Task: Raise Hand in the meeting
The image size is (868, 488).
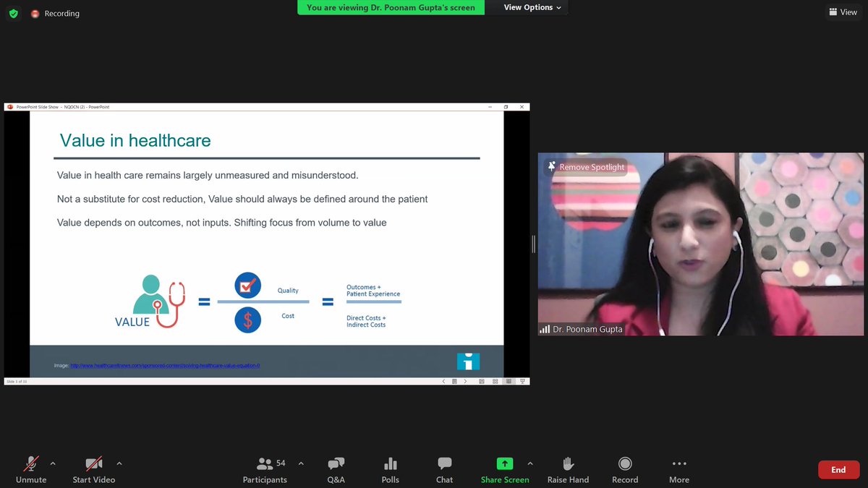Action: pyautogui.click(x=568, y=470)
